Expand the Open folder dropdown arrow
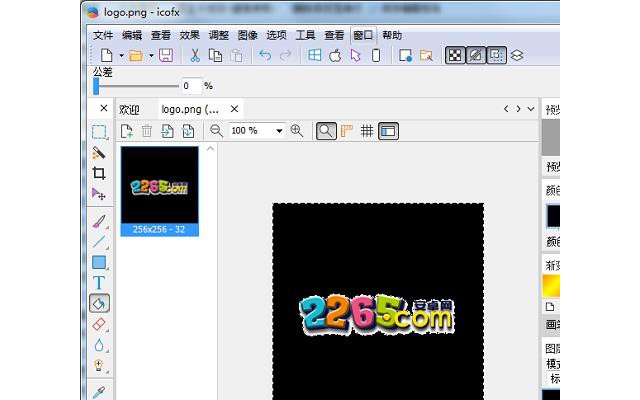The height and width of the screenshot is (400, 640). click(151, 55)
